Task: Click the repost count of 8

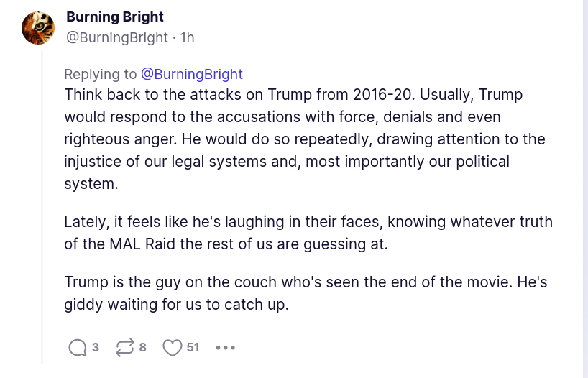Action: 142,348
